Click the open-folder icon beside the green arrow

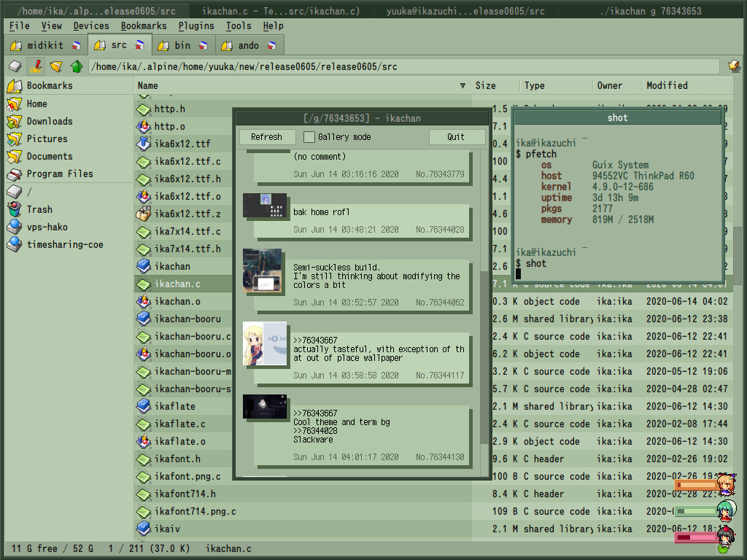tap(56, 66)
